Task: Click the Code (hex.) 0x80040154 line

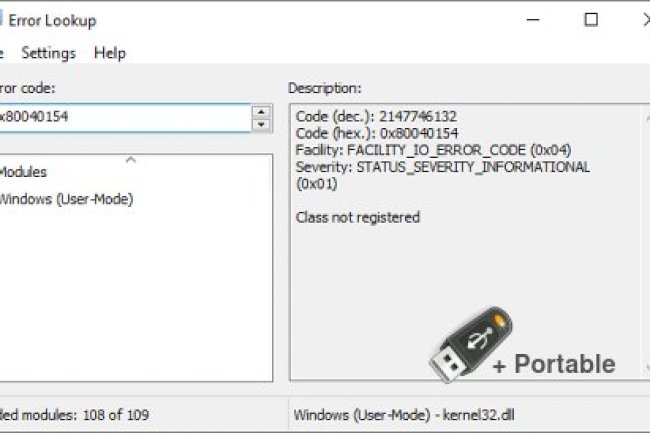Action: 377,133
